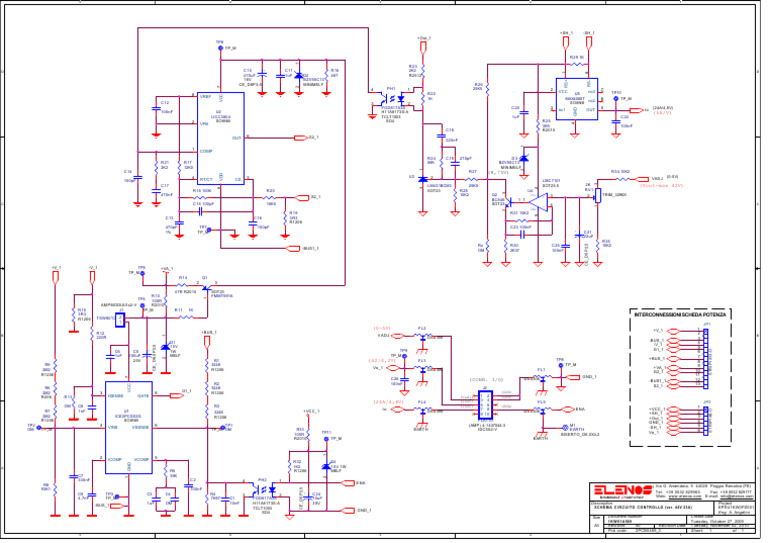Click the M1 EARTH symbol
The width and height of the screenshot is (768, 543).
[566, 427]
